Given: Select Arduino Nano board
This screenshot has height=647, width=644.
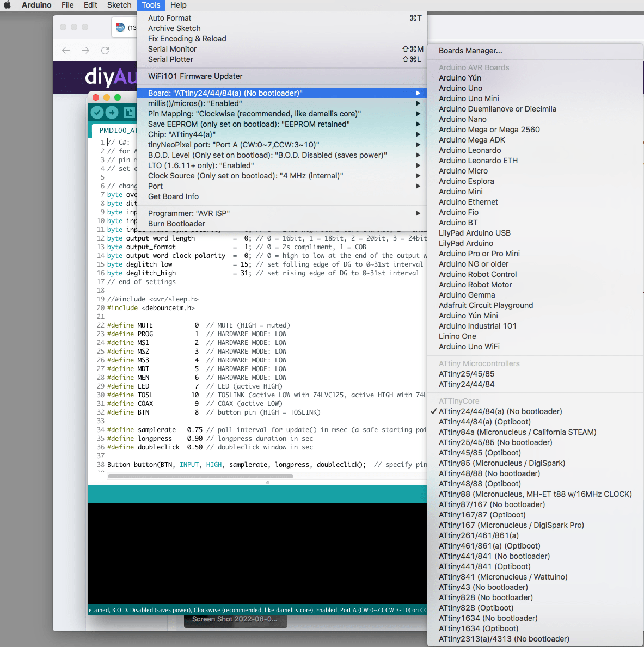Looking at the screenshot, I should [536, 119].
